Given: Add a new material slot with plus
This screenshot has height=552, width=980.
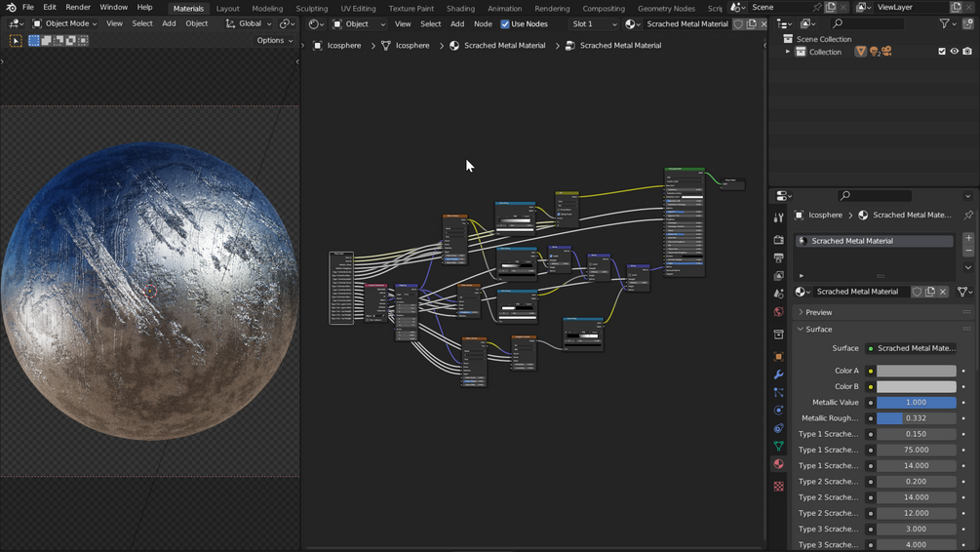Looking at the screenshot, I should (x=968, y=238).
